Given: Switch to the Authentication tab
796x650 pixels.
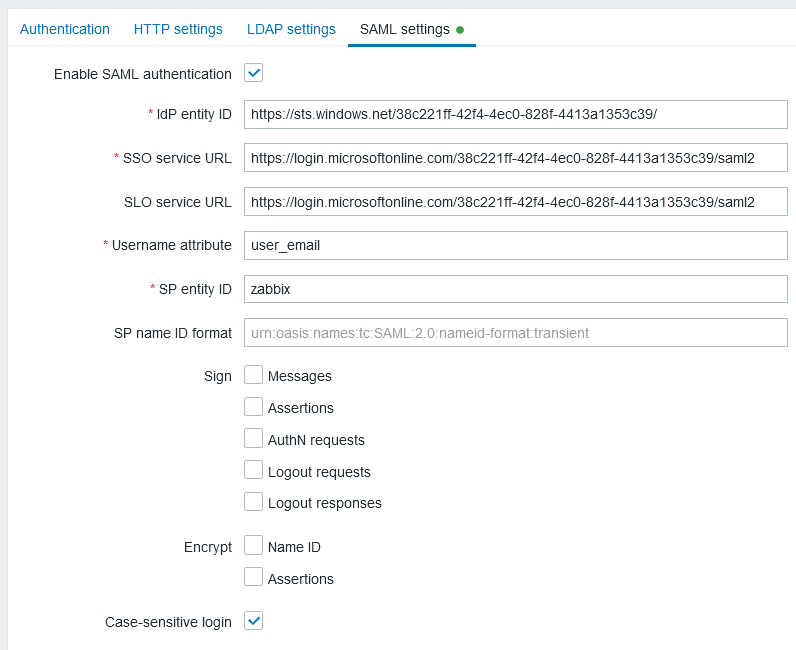Looking at the screenshot, I should 65,29.
